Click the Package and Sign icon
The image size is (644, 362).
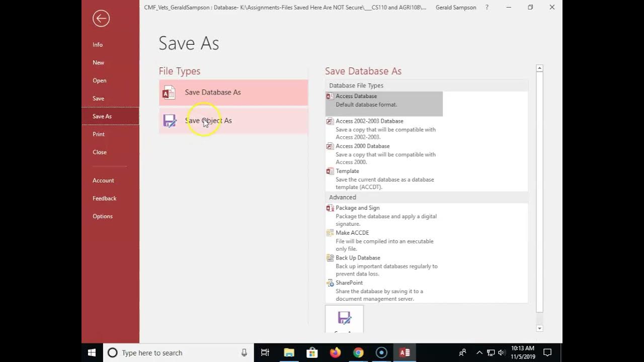330,208
